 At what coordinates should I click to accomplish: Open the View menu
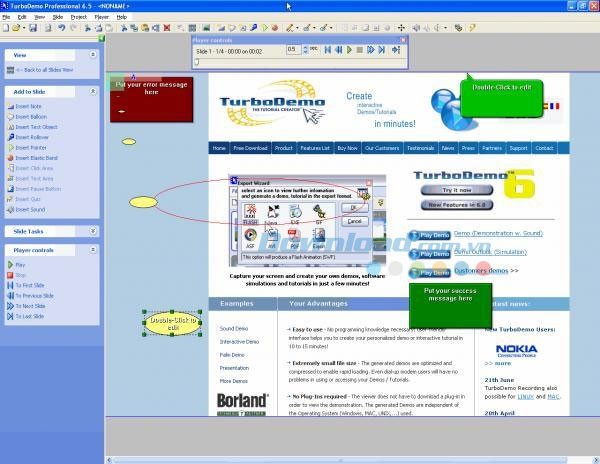coord(39,17)
